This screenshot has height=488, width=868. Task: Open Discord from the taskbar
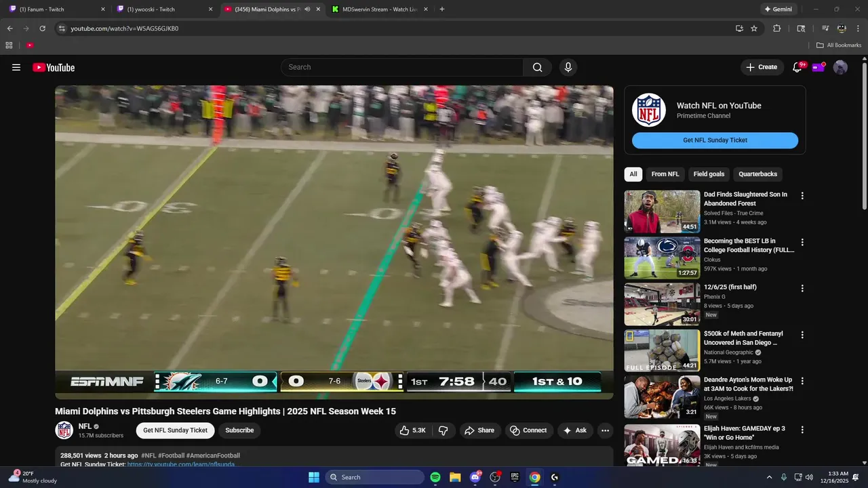click(475, 477)
